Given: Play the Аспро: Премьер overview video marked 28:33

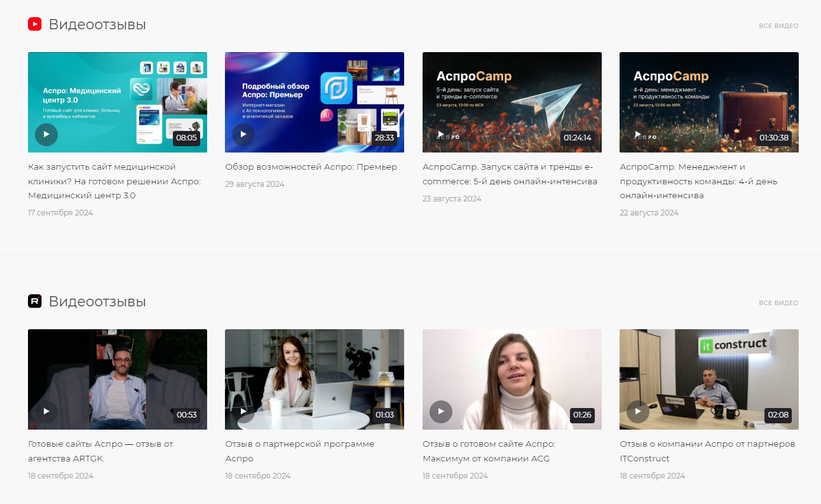Looking at the screenshot, I should 243,135.
